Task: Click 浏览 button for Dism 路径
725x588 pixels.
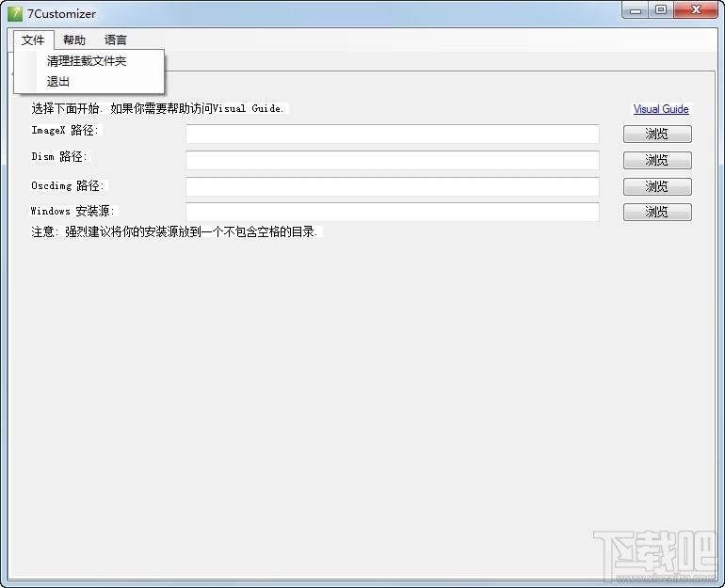Action: [657, 160]
